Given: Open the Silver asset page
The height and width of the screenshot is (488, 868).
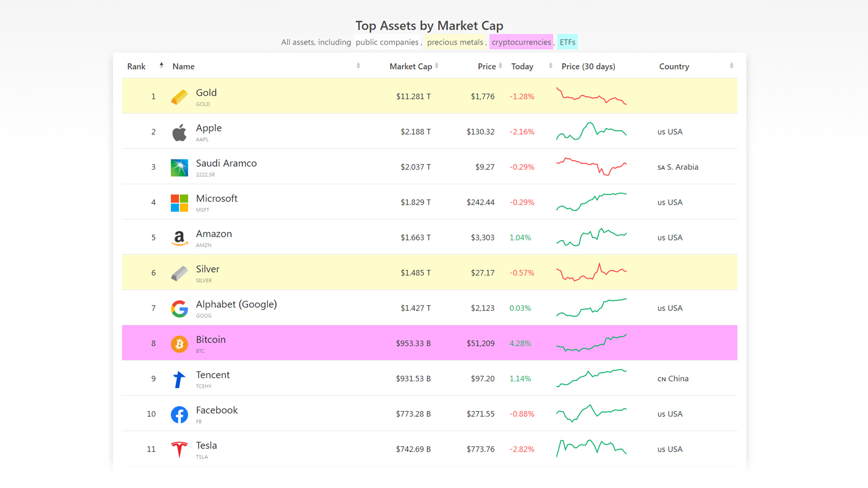Looking at the screenshot, I should [208, 269].
